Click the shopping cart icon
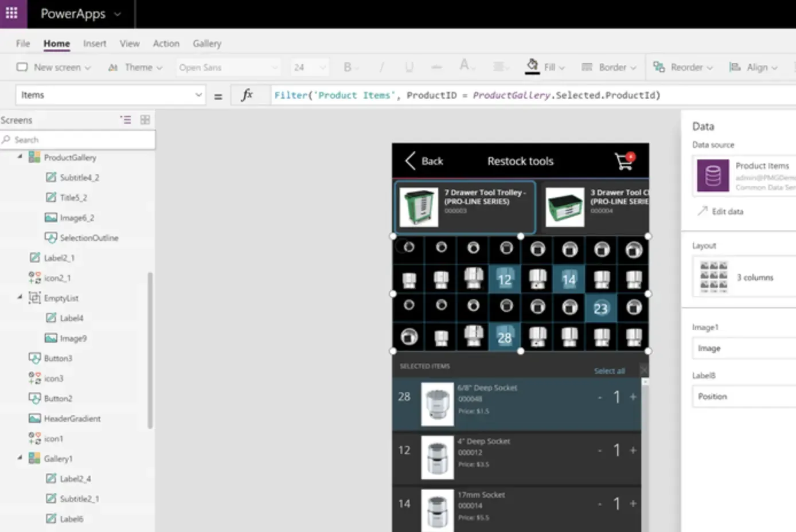Screen dimensions: 796x532 click(624, 161)
